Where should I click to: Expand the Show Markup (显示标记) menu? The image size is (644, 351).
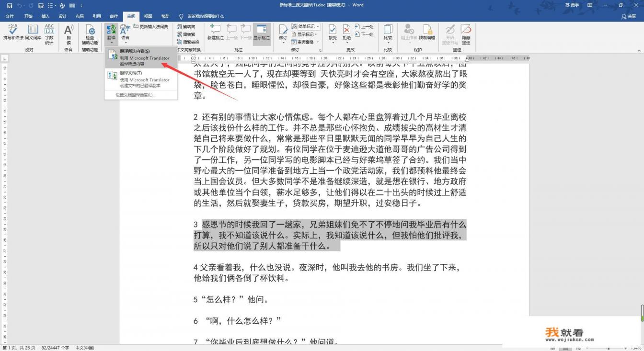point(304,34)
